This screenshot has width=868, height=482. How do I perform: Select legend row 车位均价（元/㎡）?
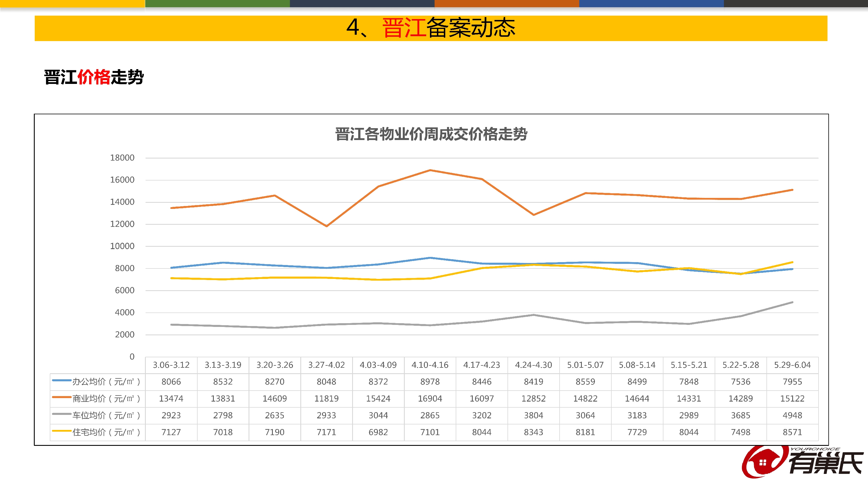pos(98,415)
